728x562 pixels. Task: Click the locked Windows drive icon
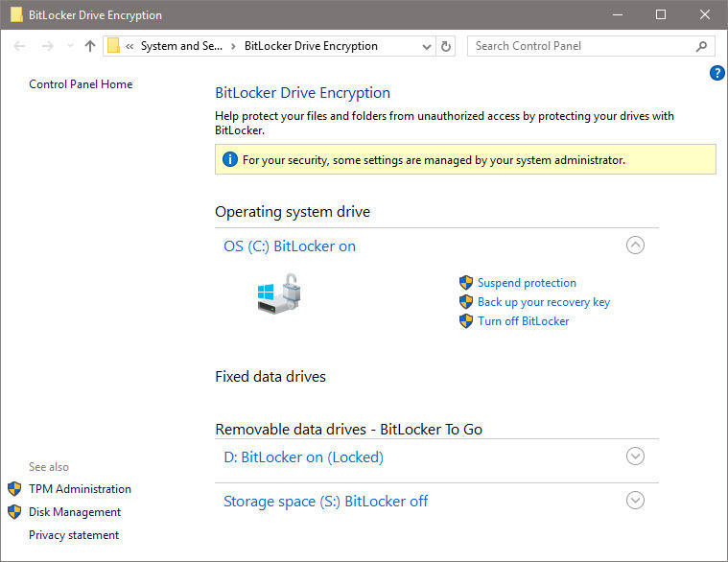pos(279,293)
